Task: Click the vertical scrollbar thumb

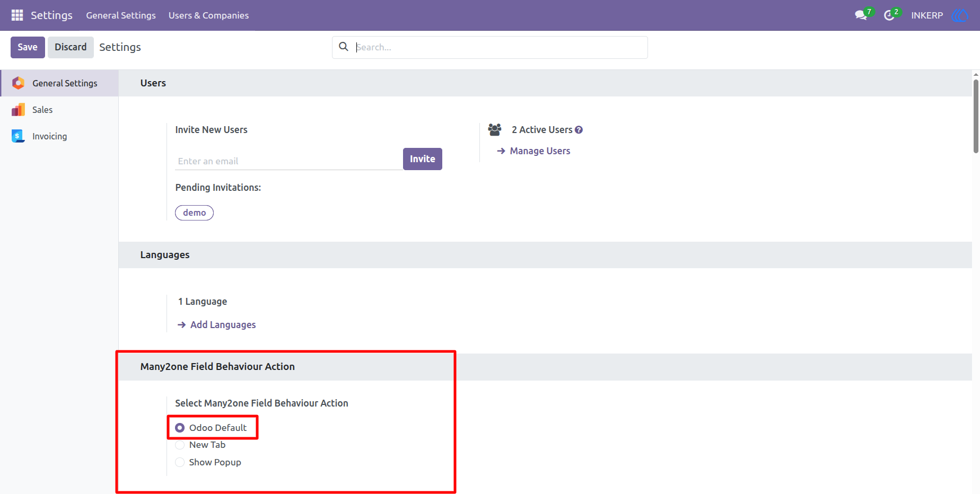Action: (x=976, y=116)
